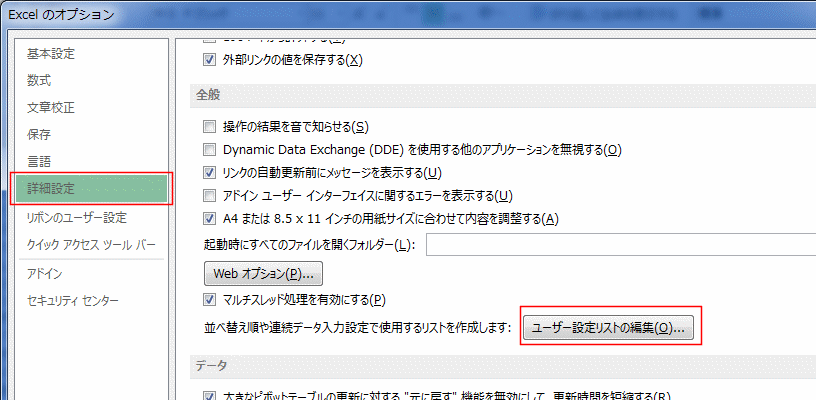Go to 文章校正 options
This screenshot has width=816, height=400.
50,108
